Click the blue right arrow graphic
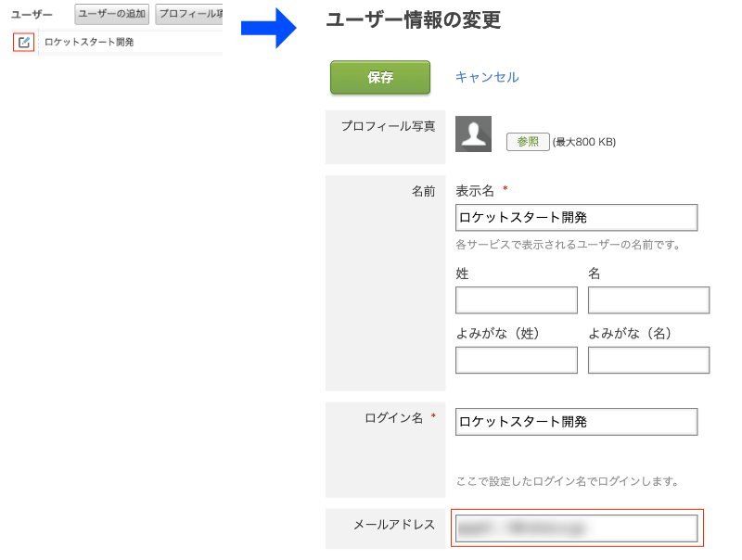The image size is (742, 560). [x=268, y=28]
